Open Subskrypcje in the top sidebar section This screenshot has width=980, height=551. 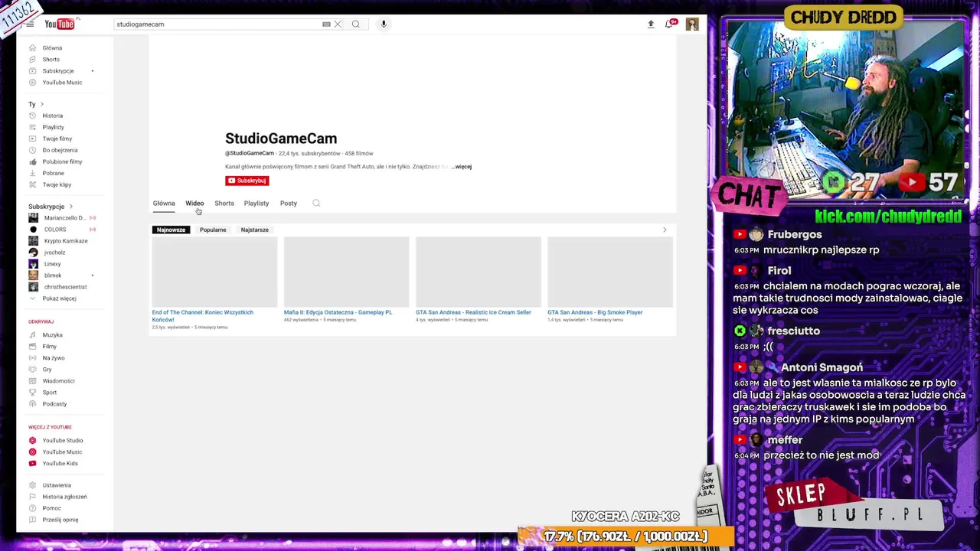[x=58, y=71]
